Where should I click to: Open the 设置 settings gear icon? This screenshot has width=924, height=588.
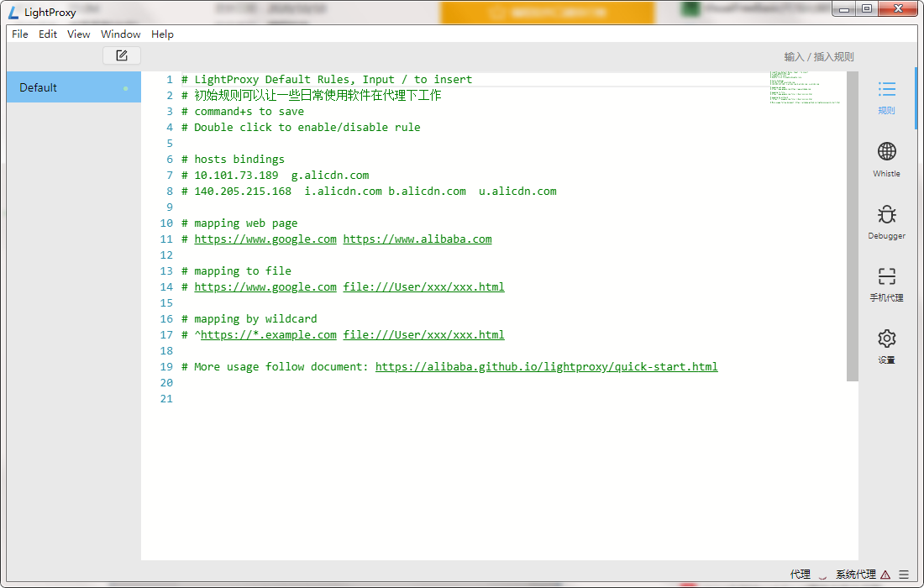pyautogui.click(x=886, y=339)
